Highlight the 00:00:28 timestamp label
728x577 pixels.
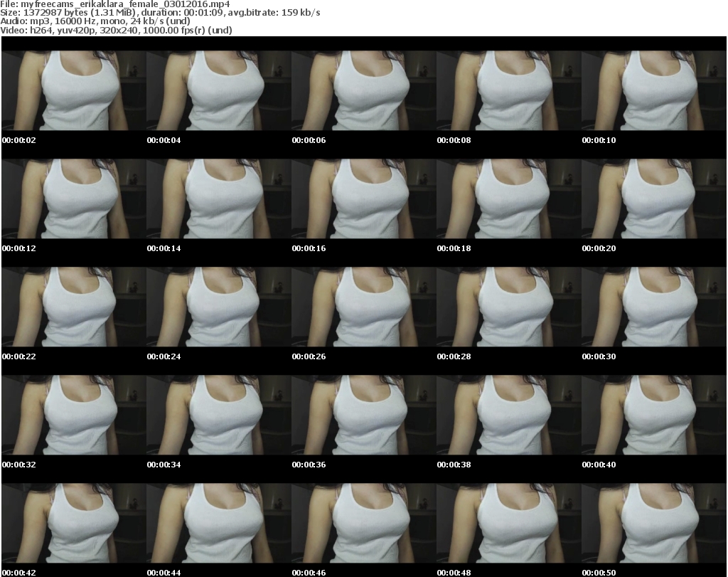(x=454, y=356)
